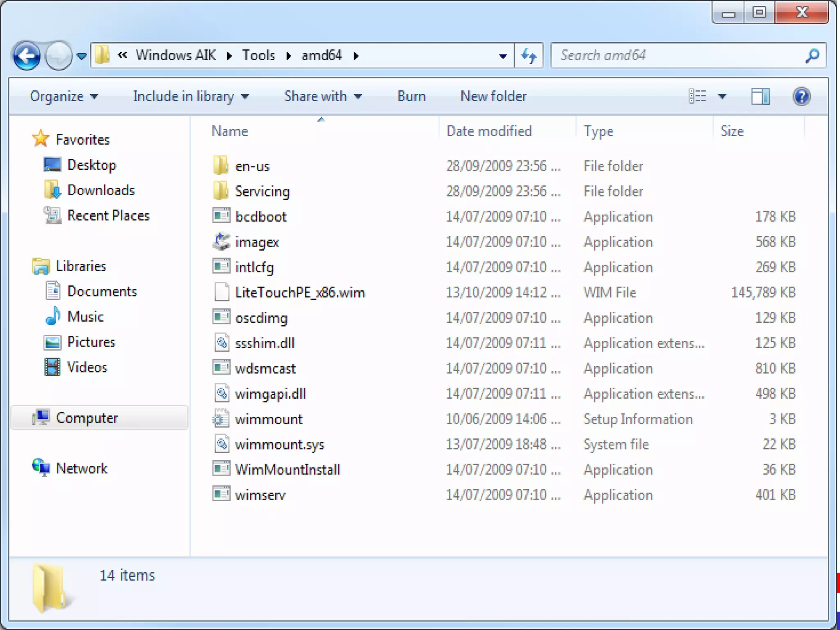Expand arrow after amd64 in breadcrumb

coord(356,56)
